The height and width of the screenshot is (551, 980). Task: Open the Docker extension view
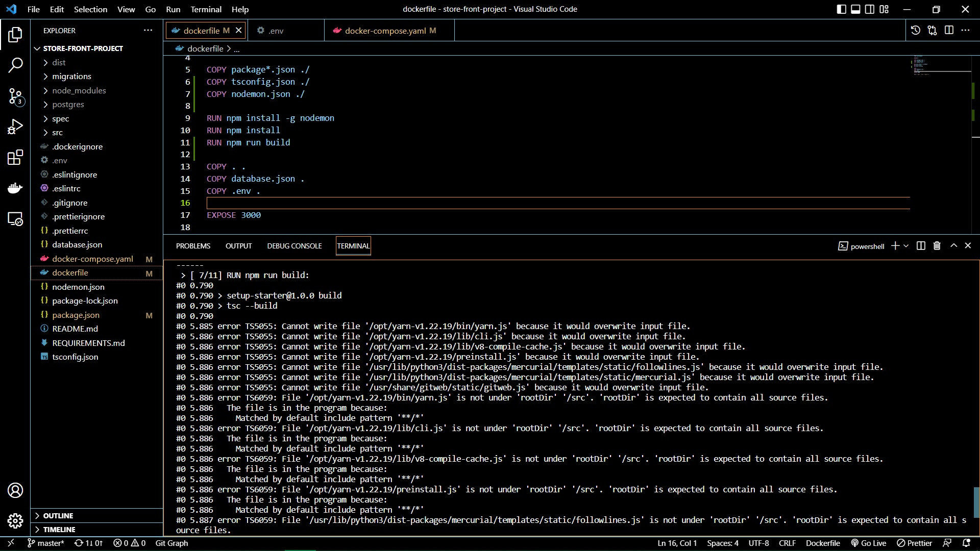(x=15, y=188)
